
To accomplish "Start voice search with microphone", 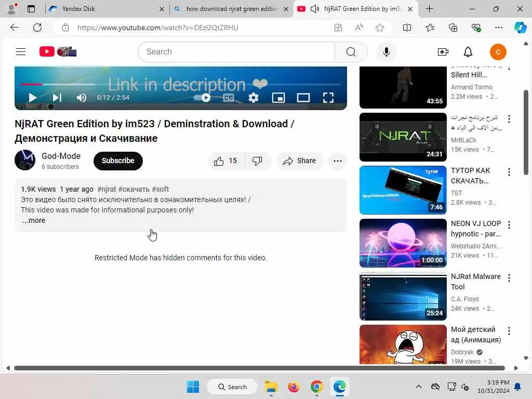I will click(386, 52).
